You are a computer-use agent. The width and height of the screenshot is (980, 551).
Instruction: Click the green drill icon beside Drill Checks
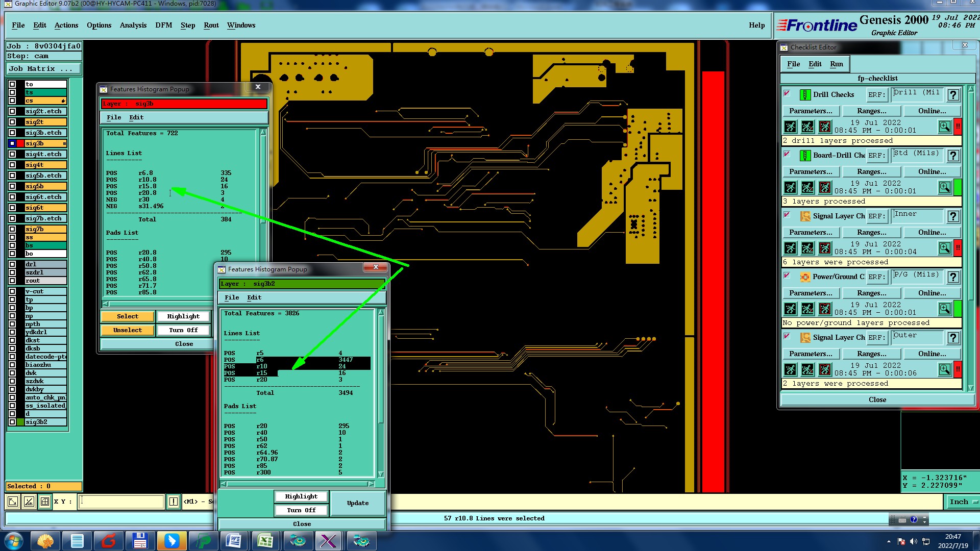click(805, 95)
